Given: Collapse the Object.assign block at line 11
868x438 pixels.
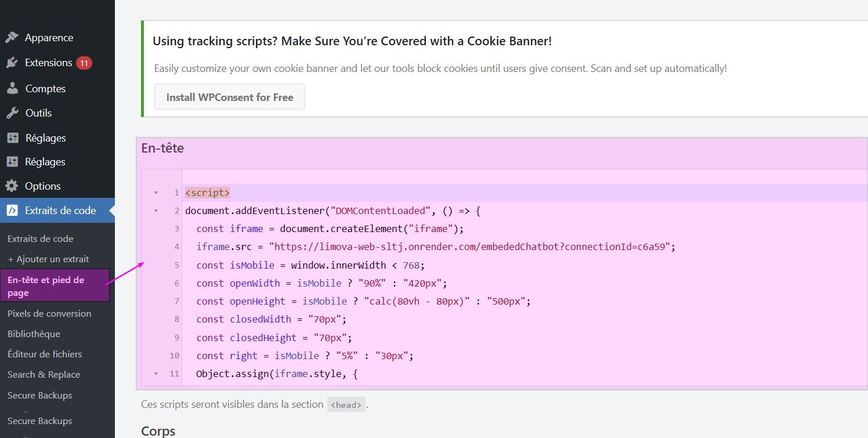Looking at the screenshot, I should pyautogui.click(x=155, y=374).
